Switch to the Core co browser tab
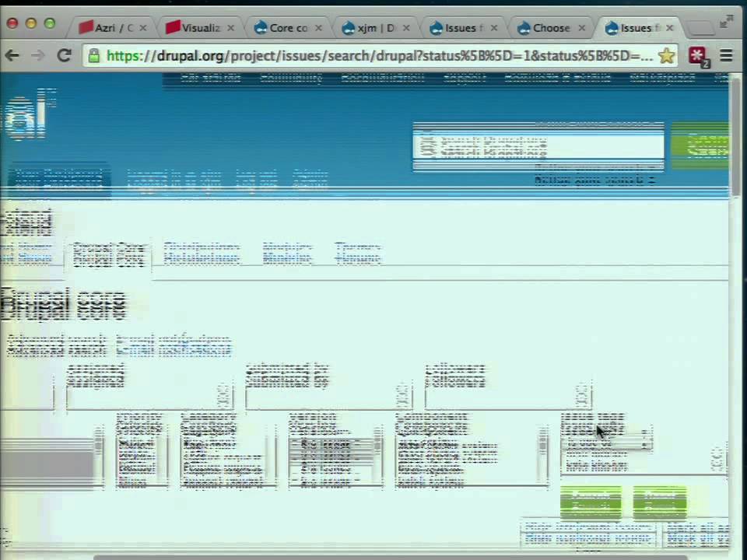This screenshot has height=560, width=747. point(289,28)
